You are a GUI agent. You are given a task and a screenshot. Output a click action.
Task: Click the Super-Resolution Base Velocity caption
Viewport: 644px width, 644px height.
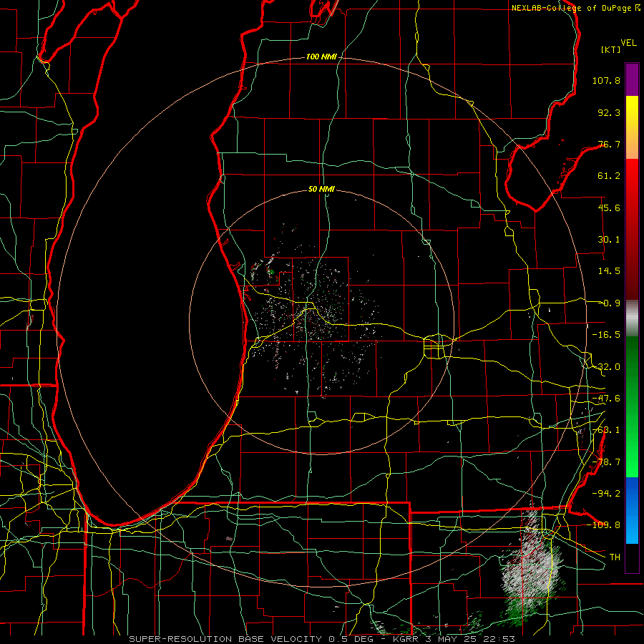321,639
